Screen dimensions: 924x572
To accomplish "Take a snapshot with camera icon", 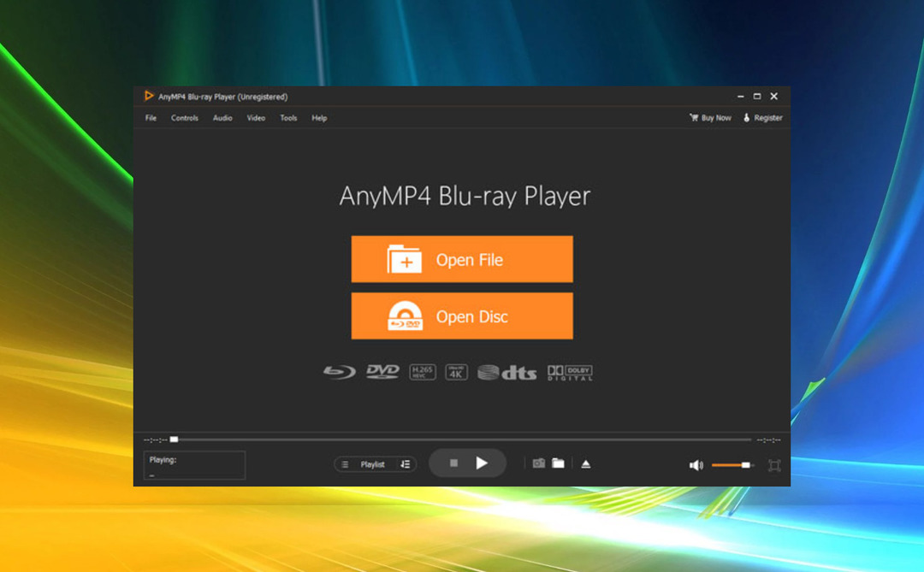I will (539, 463).
